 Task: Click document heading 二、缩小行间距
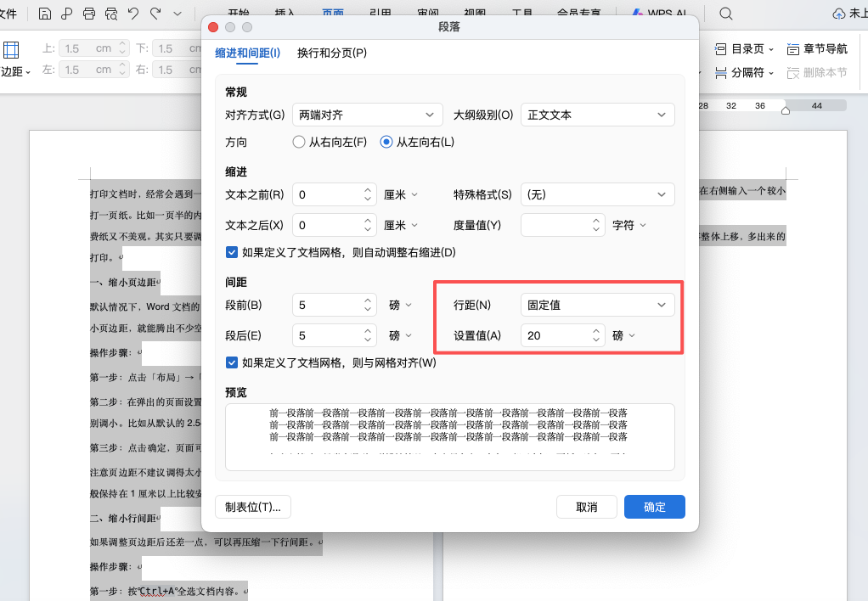pyautogui.click(x=125, y=519)
